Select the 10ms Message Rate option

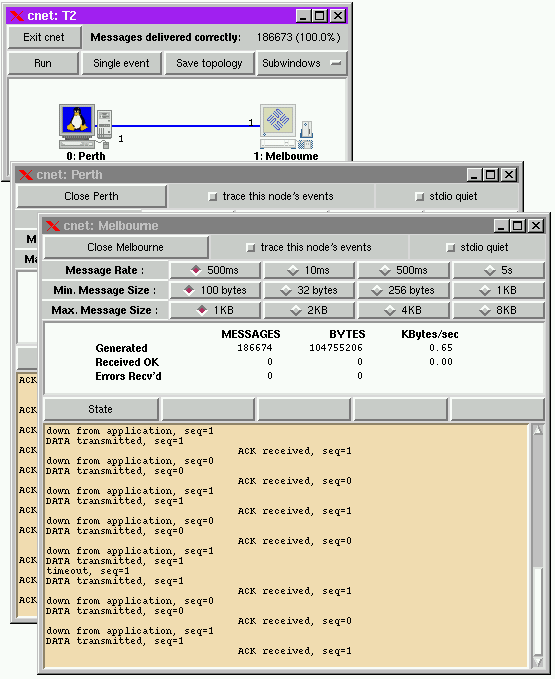[309, 270]
